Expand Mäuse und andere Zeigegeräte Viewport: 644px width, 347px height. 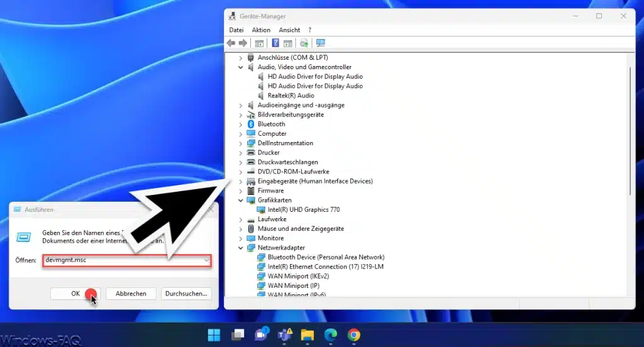tap(241, 229)
